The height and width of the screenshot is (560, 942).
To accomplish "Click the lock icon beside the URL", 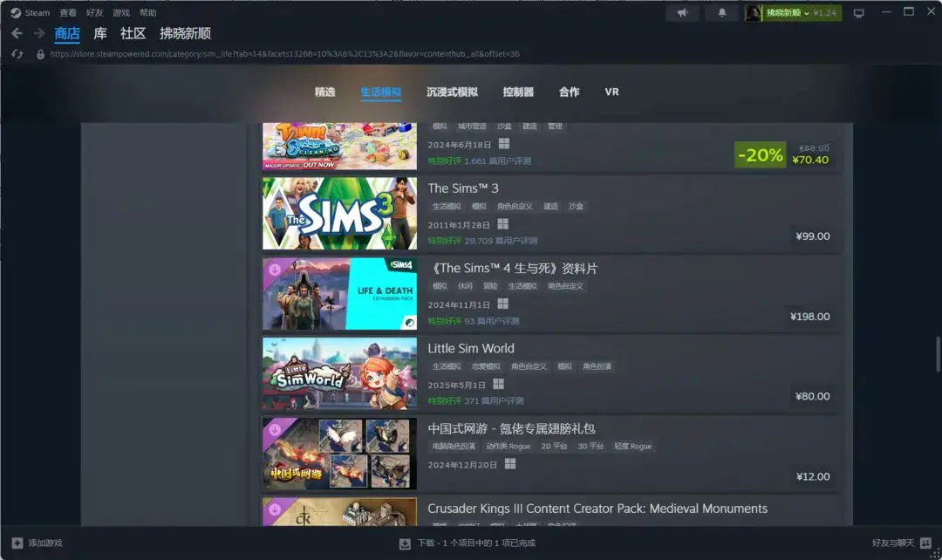I will coord(40,54).
